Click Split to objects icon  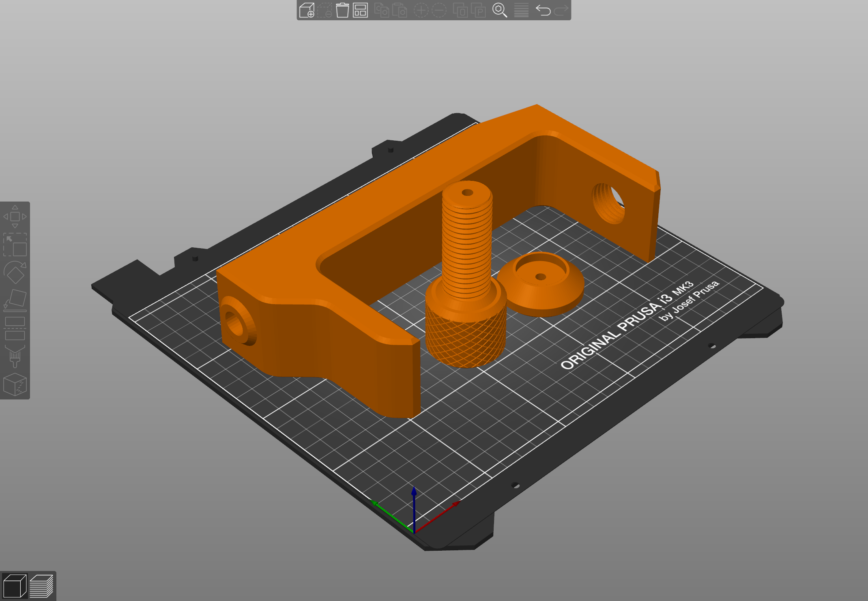pos(460,10)
